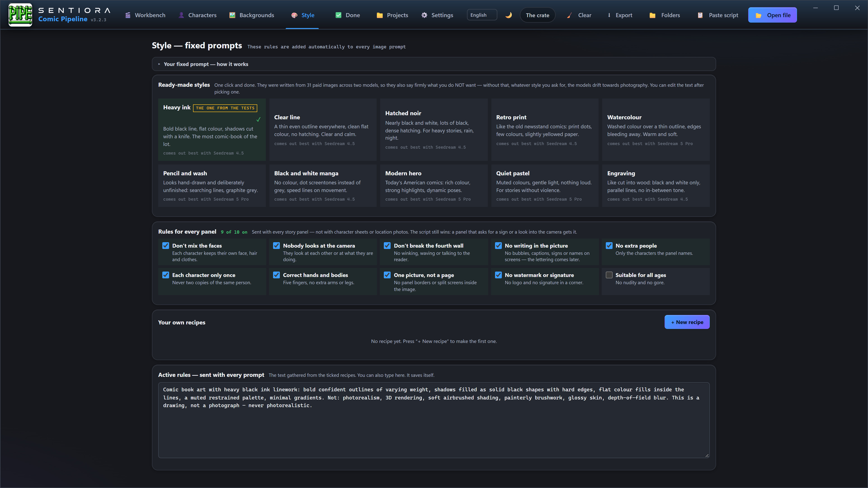Screen dimensions: 868x488
Task: Toggle "Correct hands and bodies" checkbox
Action: pos(276,275)
